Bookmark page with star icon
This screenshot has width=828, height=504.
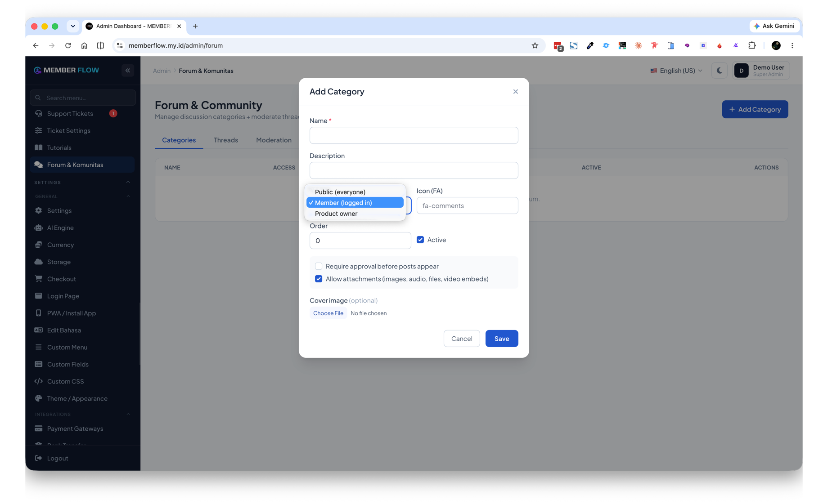pyautogui.click(x=535, y=45)
